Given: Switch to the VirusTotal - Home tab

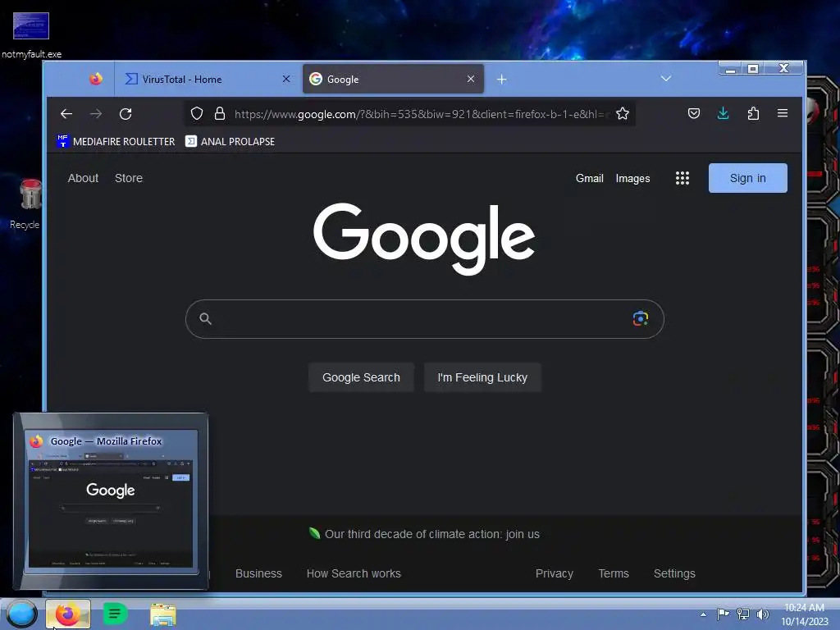Looking at the screenshot, I should point(208,80).
